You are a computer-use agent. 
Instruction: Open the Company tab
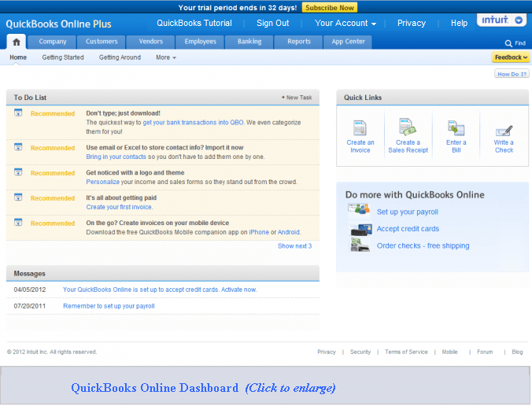[x=52, y=42]
